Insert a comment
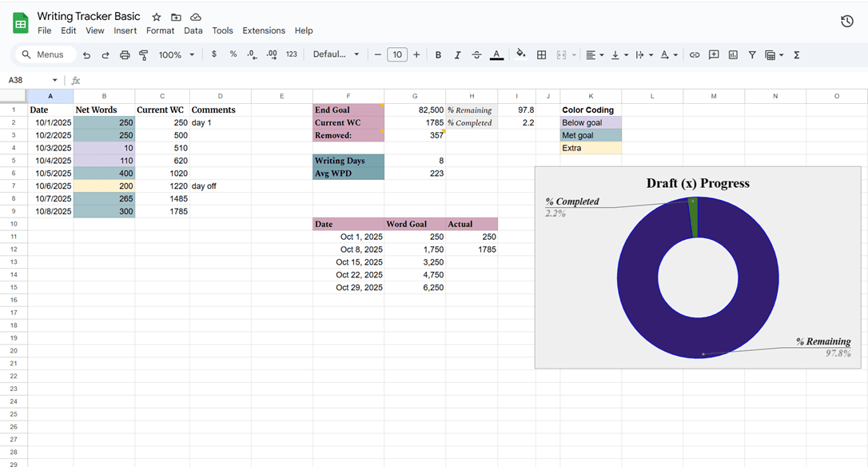The height and width of the screenshot is (467, 868). point(714,55)
